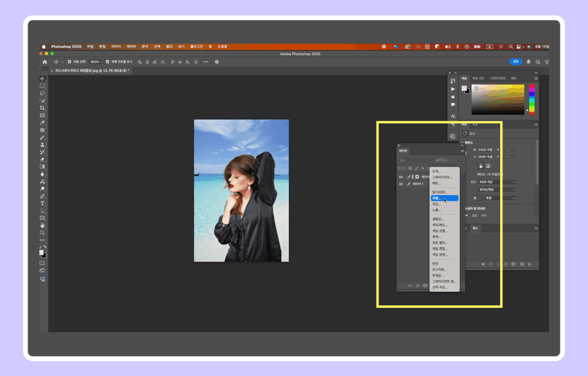Click in the color picker gradient field
Image resolution: width=588 pixels, height=376 pixels.
click(497, 99)
